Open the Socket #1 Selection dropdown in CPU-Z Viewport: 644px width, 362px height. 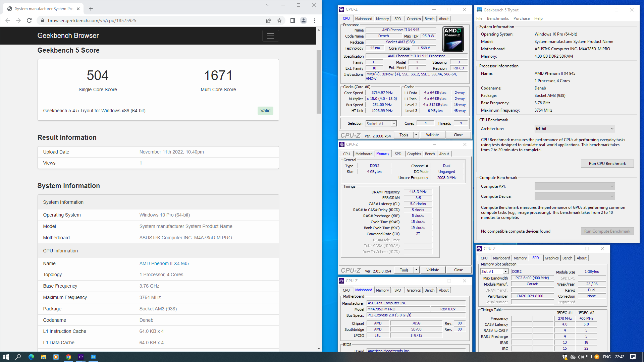pyautogui.click(x=381, y=124)
